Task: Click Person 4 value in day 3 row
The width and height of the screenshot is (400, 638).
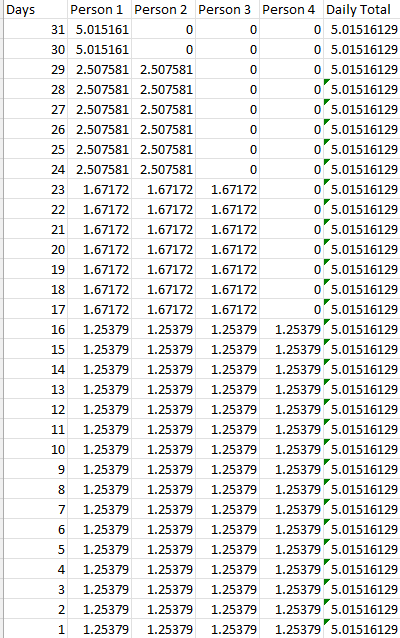Action: point(291,589)
